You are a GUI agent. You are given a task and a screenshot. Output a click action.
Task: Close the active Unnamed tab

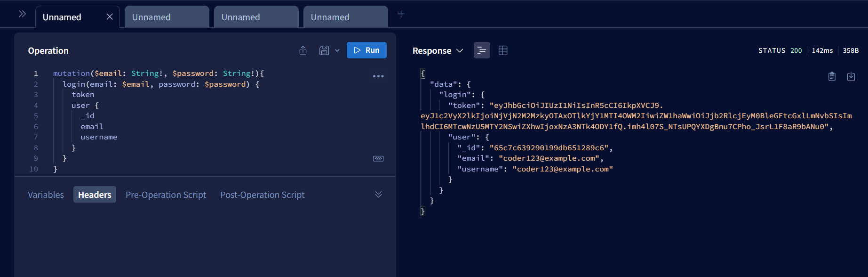tap(110, 17)
